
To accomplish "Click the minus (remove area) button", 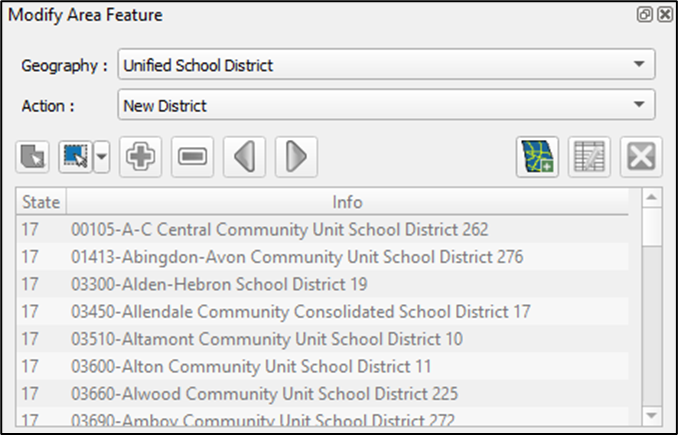I will (193, 157).
